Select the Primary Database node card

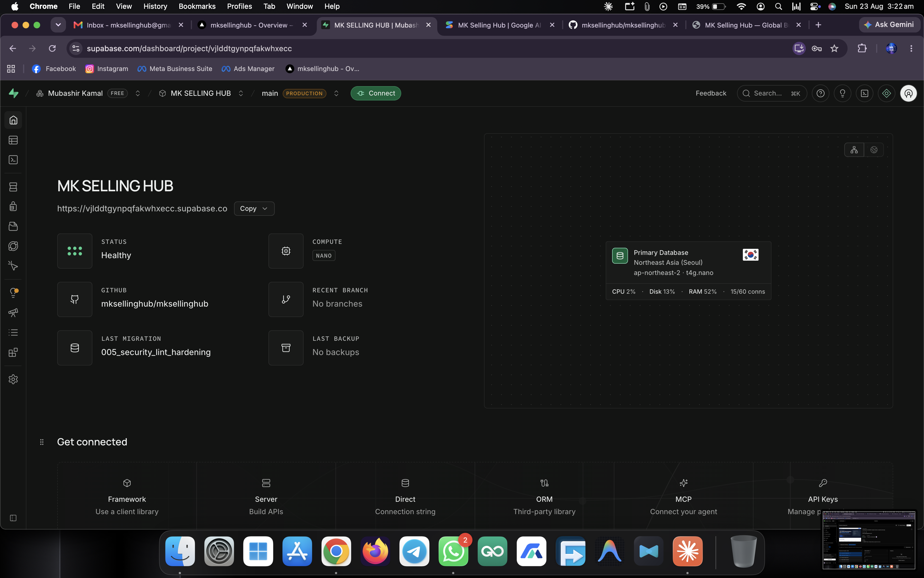(x=688, y=271)
